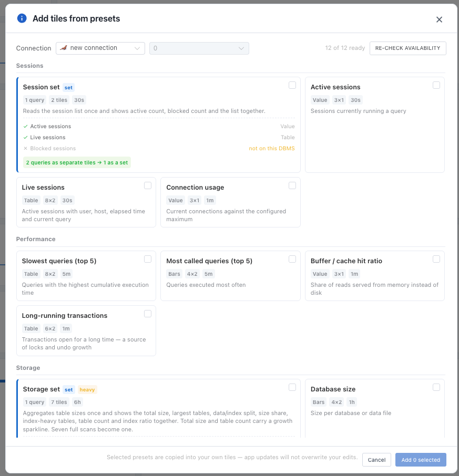Click the set badge on Storage set
The width and height of the screenshot is (459, 476).
point(69,390)
